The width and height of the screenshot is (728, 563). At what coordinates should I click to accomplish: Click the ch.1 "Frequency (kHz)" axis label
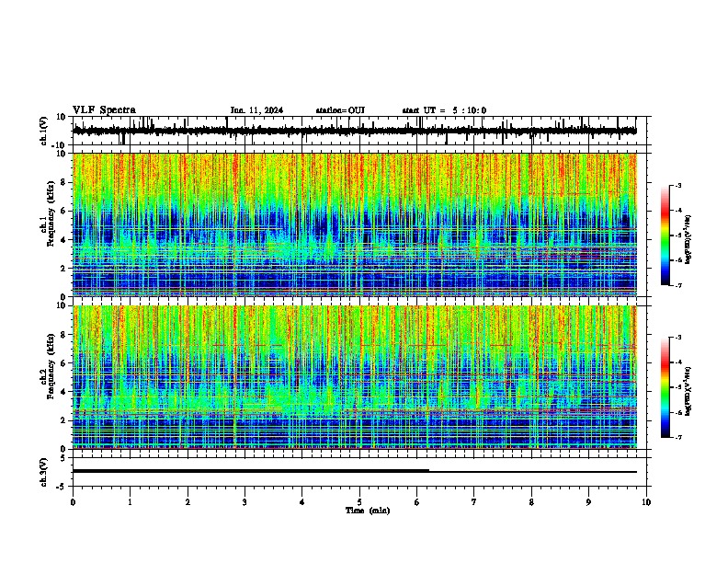51,214
